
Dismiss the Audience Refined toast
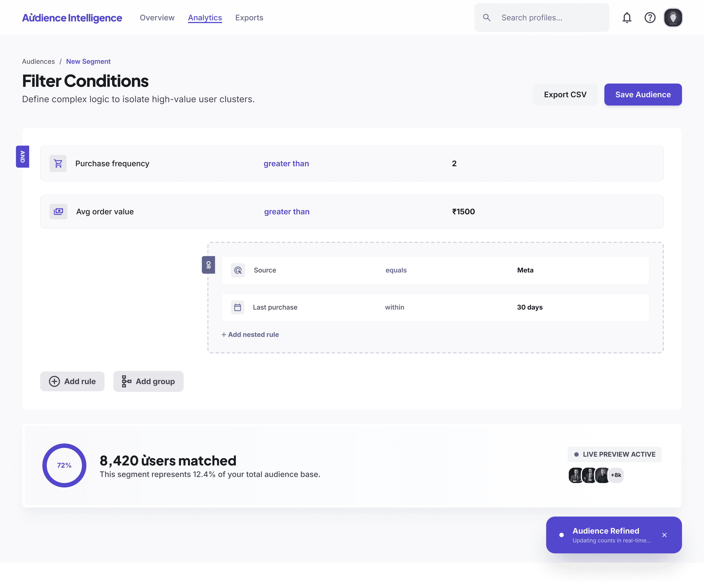(x=664, y=535)
